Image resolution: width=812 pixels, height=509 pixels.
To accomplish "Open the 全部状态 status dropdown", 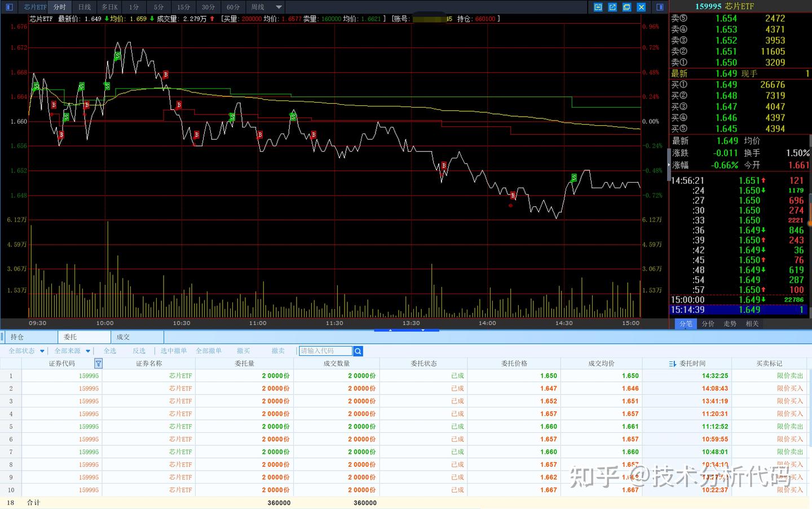I will (26, 351).
